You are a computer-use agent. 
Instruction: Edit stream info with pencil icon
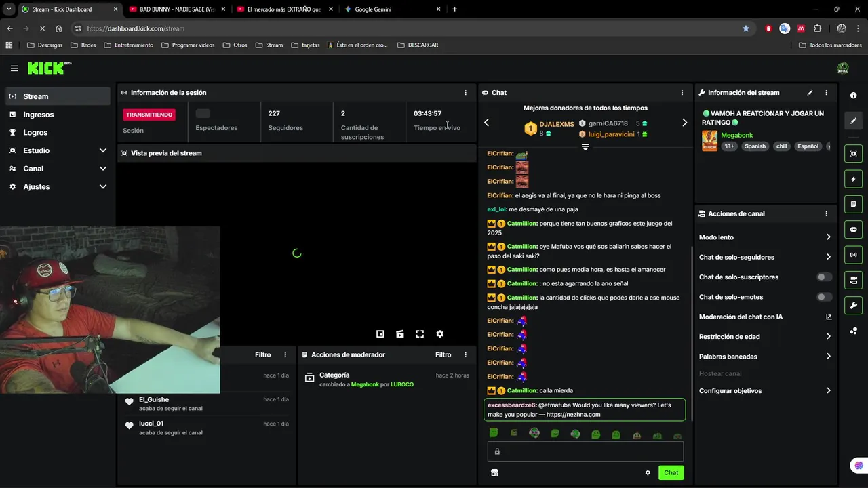[810, 93]
